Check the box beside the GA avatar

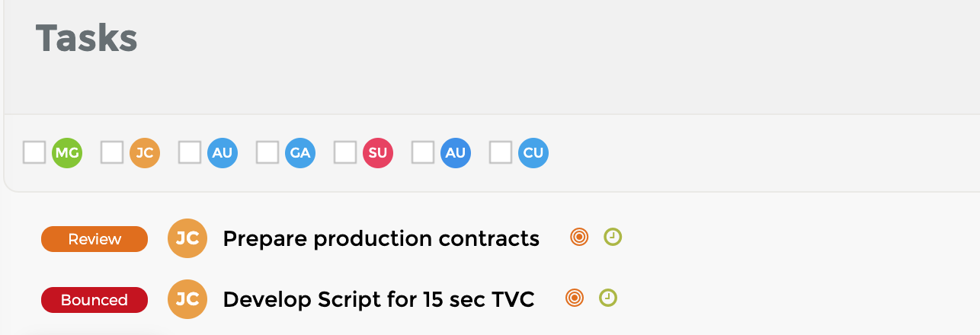pos(267,153)
